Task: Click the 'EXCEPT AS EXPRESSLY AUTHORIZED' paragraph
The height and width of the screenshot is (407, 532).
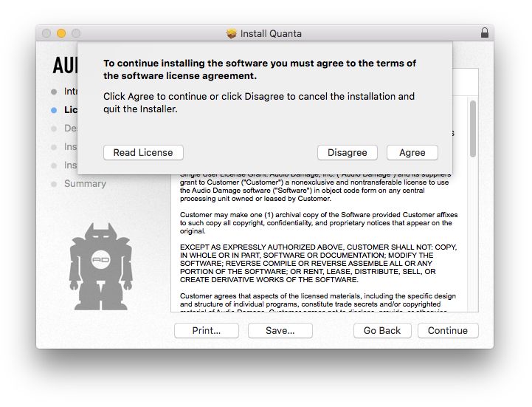Action: tap(318, 263)
